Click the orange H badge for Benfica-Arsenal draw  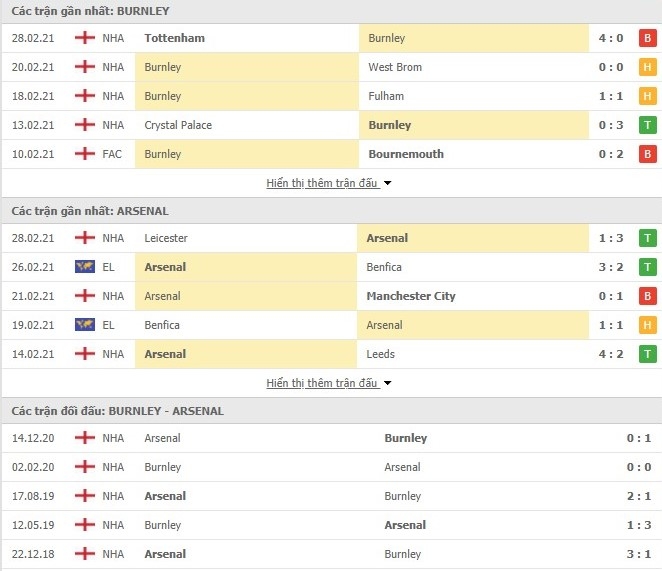tap(647, 325)
